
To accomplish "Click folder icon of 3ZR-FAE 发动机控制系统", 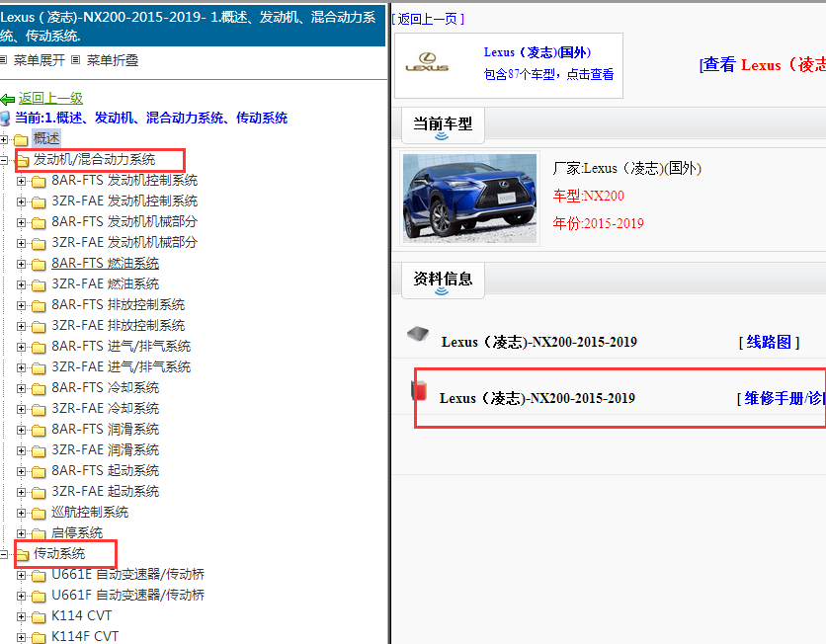I will pyautogui.click(x=39, y=202).
